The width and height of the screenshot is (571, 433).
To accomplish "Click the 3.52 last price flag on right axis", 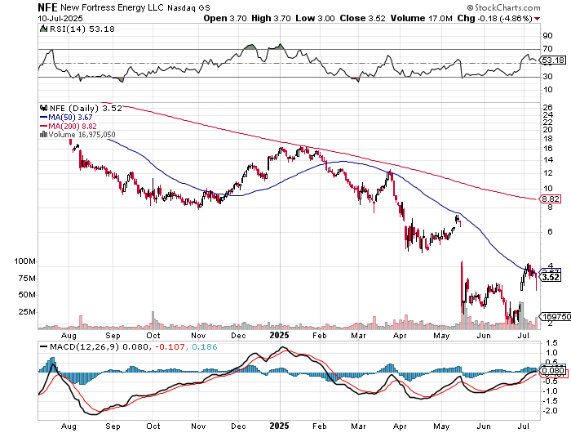I will [551, 277].
